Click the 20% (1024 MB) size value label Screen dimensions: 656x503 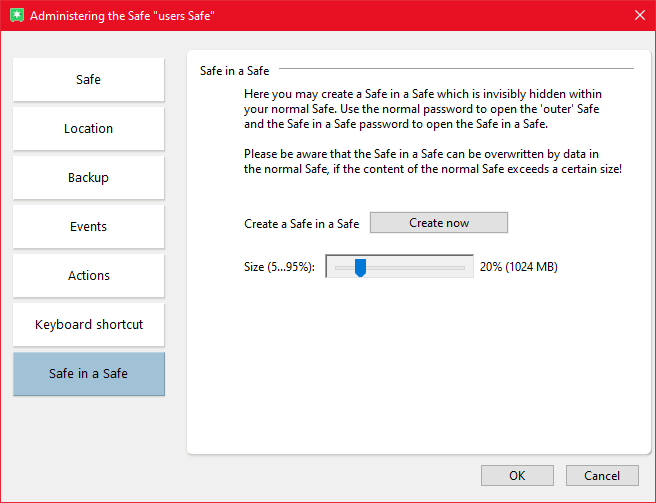[x=518, y=267]
